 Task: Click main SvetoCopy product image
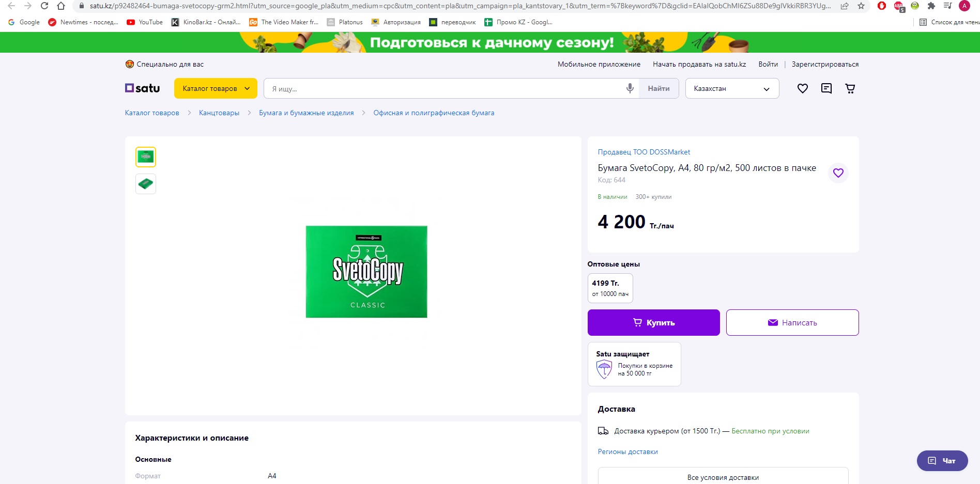tap(366, 272)
